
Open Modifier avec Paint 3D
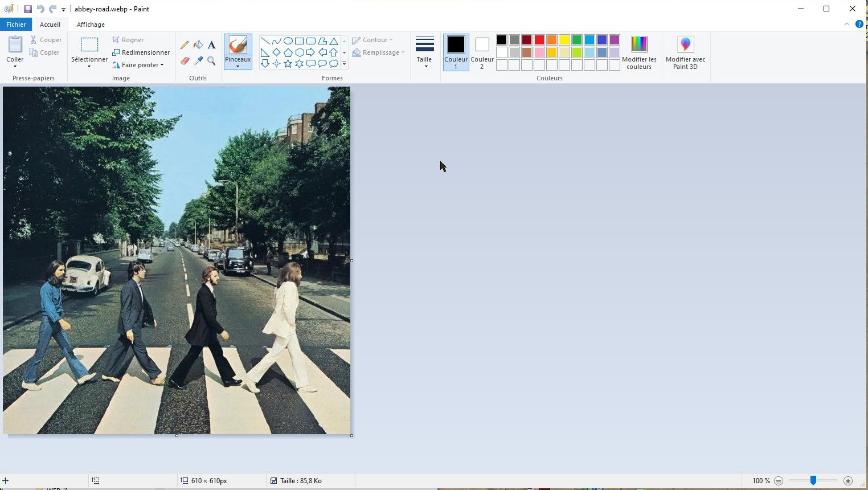pyautogui.click(x=685, y=52)
